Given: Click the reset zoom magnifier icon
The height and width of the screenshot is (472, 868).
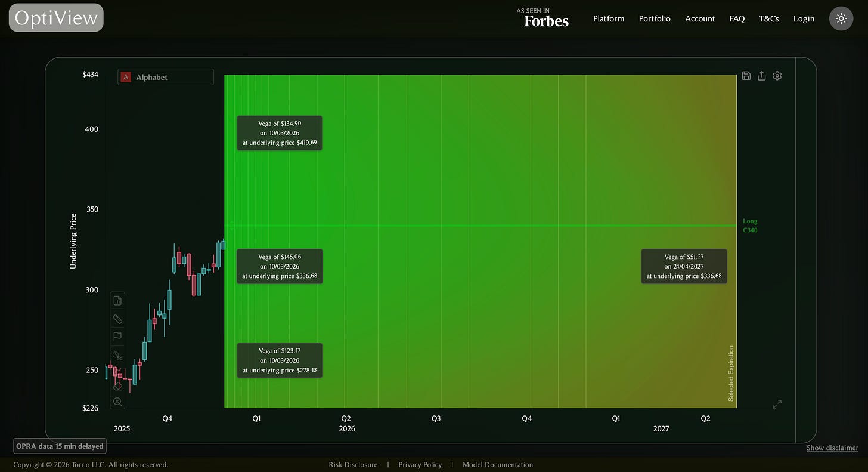Looking at the screenshot, I should click(x=117, y=402).
